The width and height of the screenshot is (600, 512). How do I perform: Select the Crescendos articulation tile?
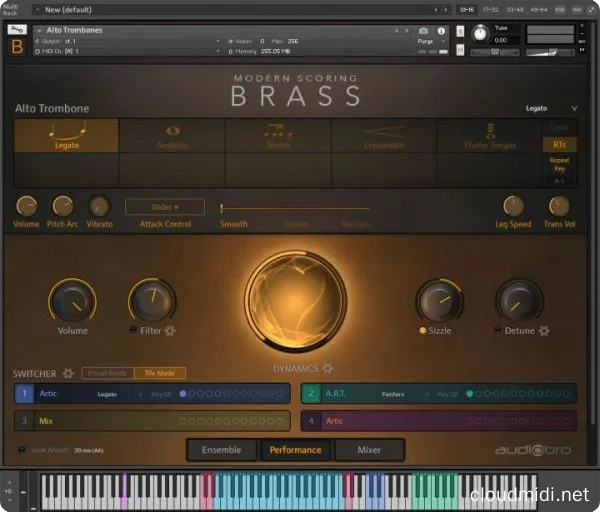tap(384, 136)
